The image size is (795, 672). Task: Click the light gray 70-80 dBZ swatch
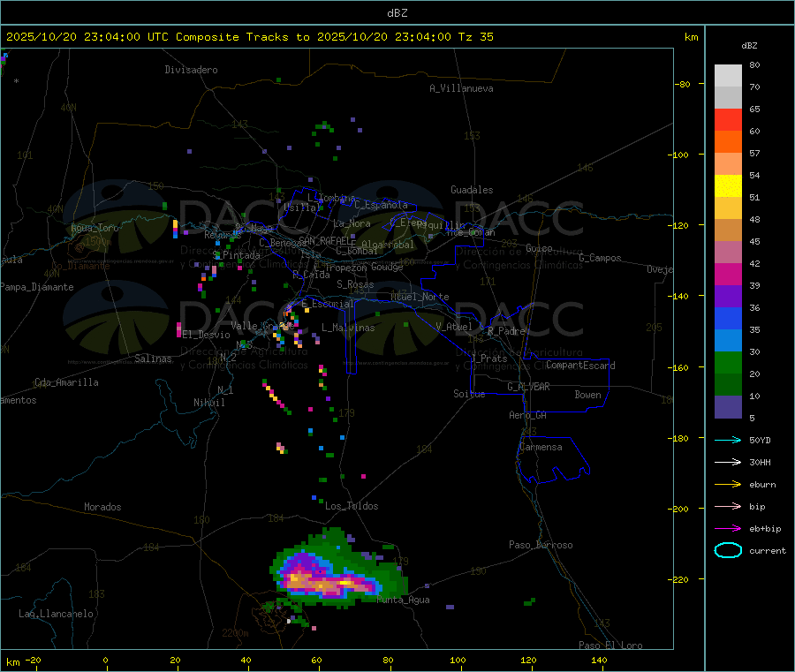[x=728, y=76]
